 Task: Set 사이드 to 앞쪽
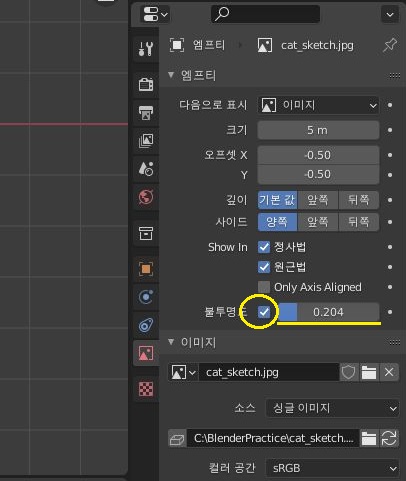tap(318, 222)
